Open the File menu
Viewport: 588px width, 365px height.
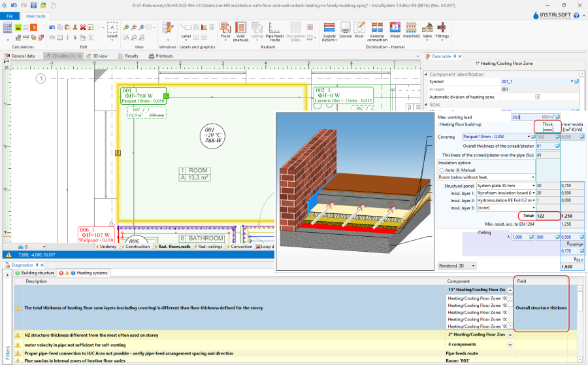(10, 16)
